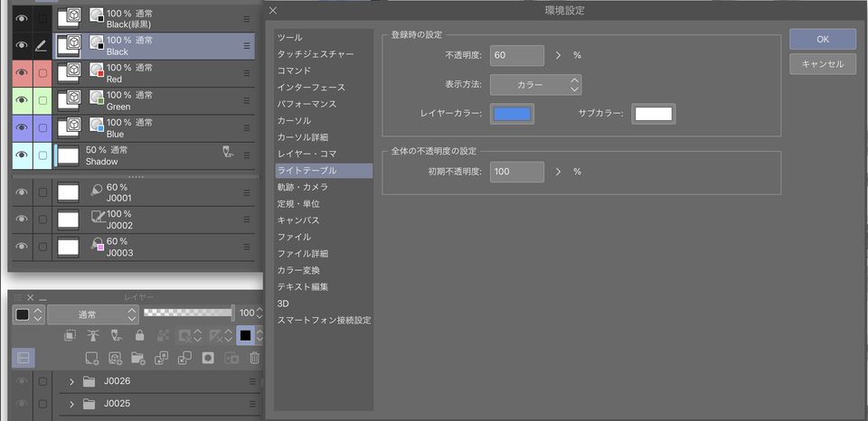Select 軌跡・カメラ in the preferences list

[302, 187]
